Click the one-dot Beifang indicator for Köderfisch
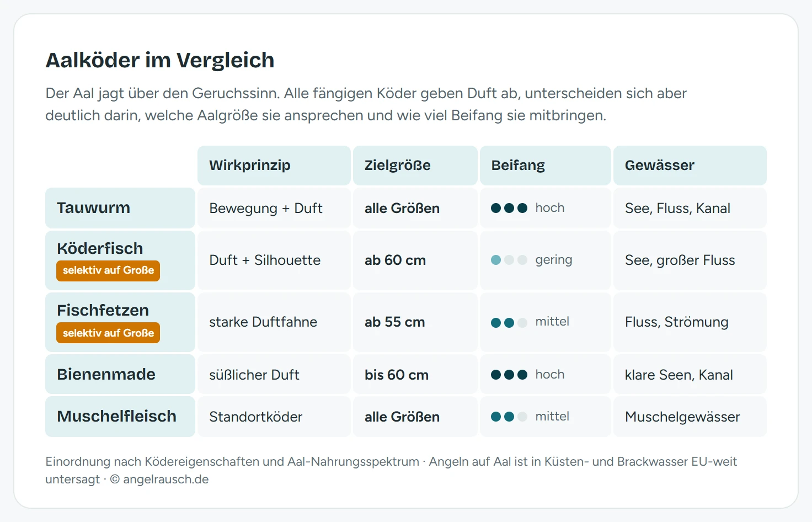 [x=509, y=260]
